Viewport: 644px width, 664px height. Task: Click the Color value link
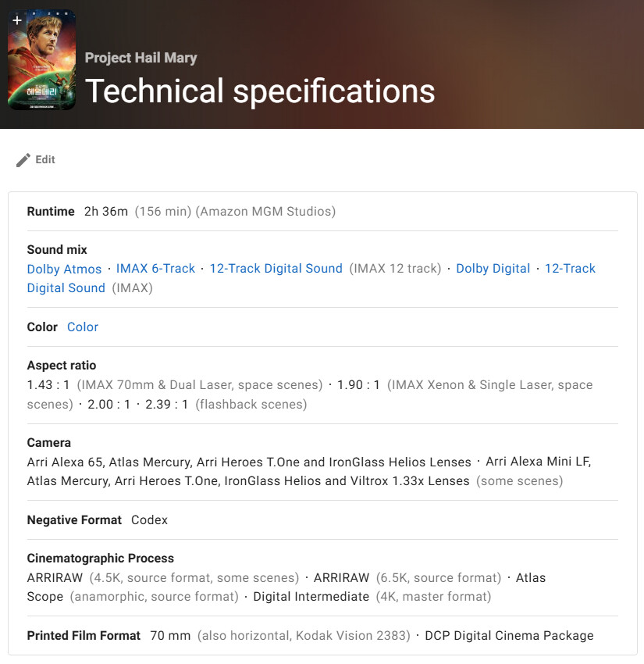[x=83, y=327]
